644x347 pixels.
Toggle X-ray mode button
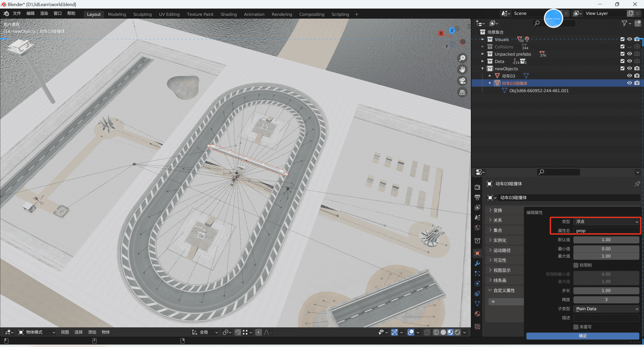pos(427,332)
